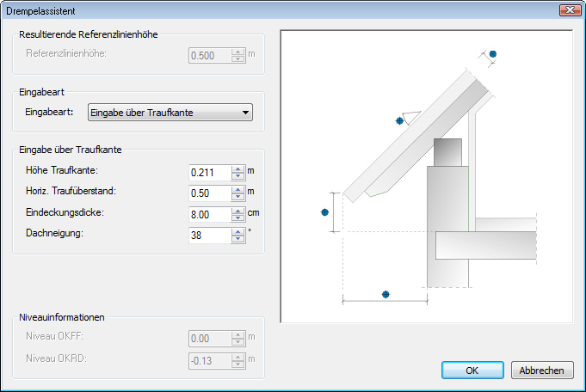Click the Dachneigung label
Viewport: 586px width, 392px height.
(54, 233)
